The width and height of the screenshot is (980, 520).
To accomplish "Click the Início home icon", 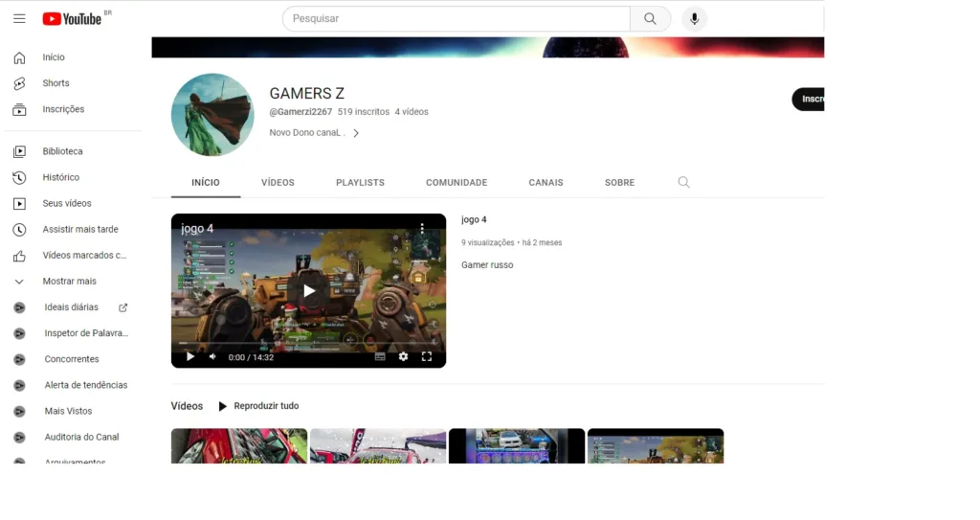I will (19, 57).
